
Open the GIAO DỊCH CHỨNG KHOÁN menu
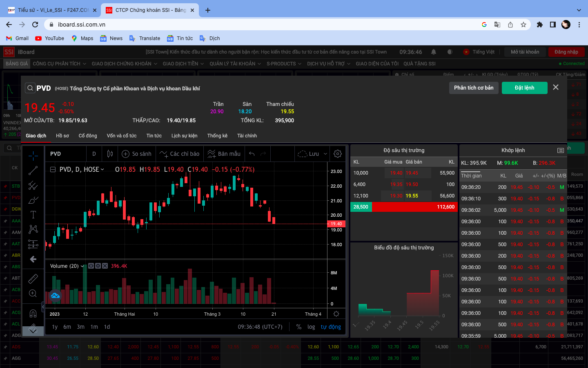[x=124, y=64]
